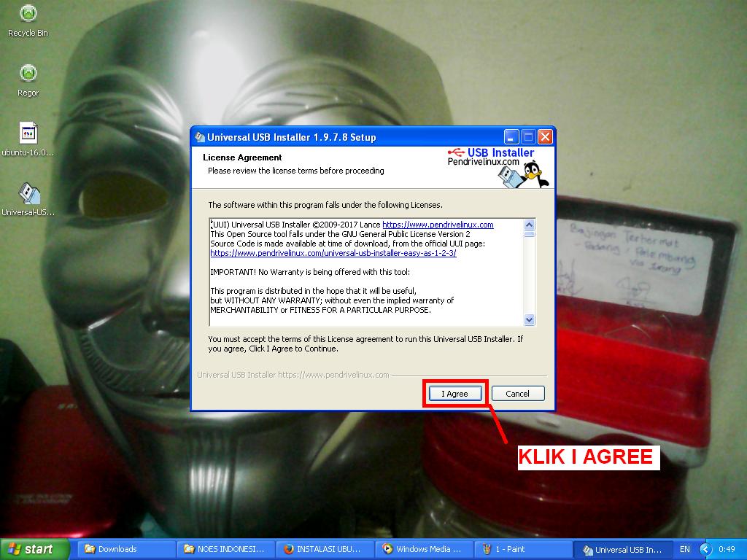This screenshot has height=560, width=747.
Task: Close the Universal USB Installer setup window
Action: [546, 137]
